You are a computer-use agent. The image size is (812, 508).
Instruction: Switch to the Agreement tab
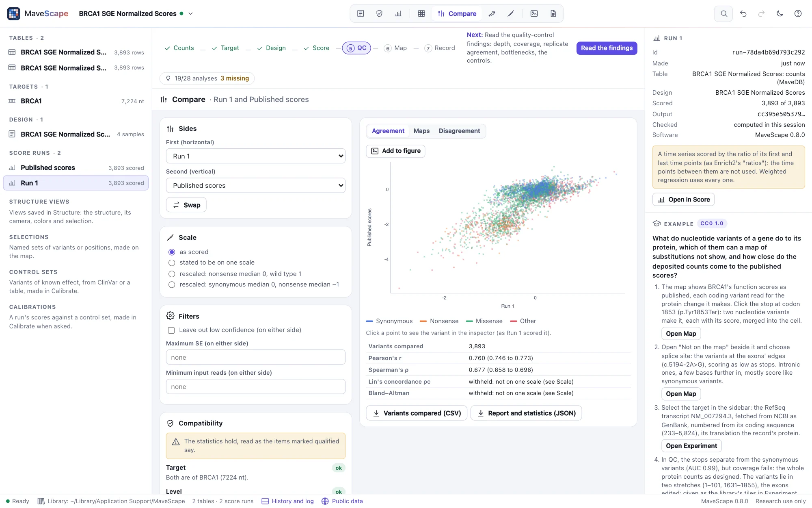click(388, 131)
